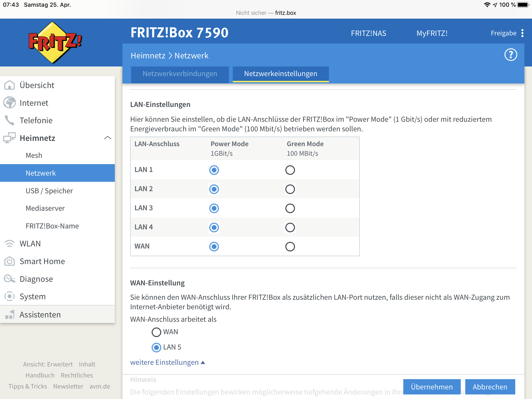Click the Freigabe header text
532x399 pixels.
click(x=503, y=33)
